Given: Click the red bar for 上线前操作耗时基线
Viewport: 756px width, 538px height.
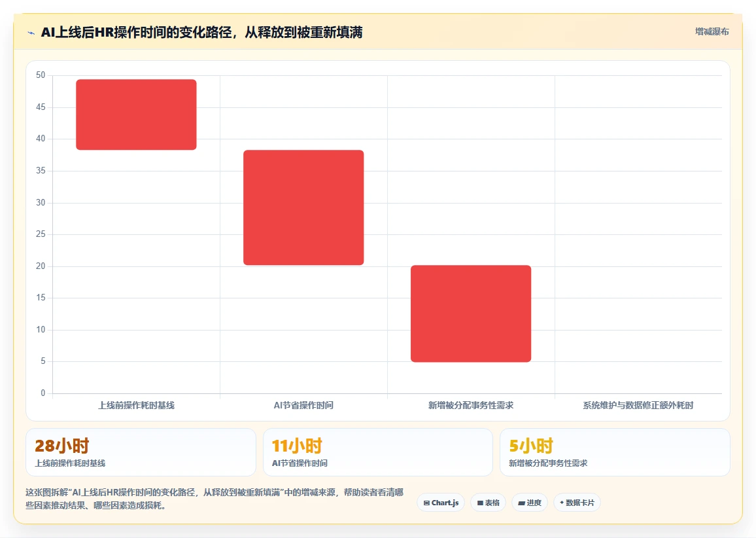Looking at the screenshot, I should click(136, 115).
